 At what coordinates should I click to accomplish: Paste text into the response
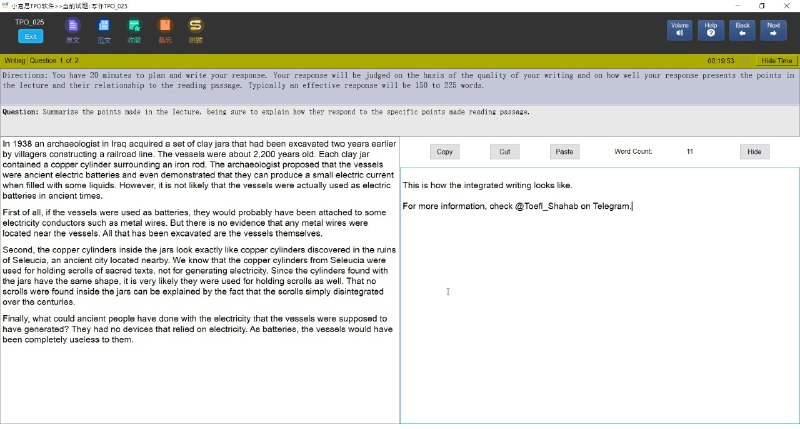tap(564, 152)
